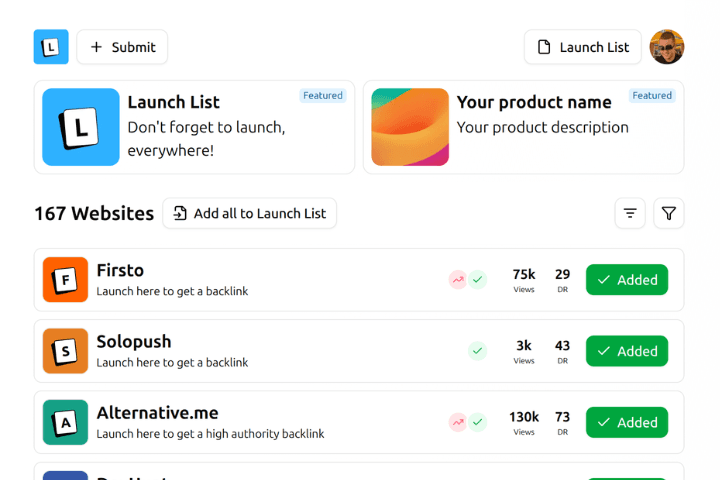Image resolution: width=720 pixels, height=480 pixels.
Task: Click the green check badge on Alternative.me
Action: tap(478, 422)
